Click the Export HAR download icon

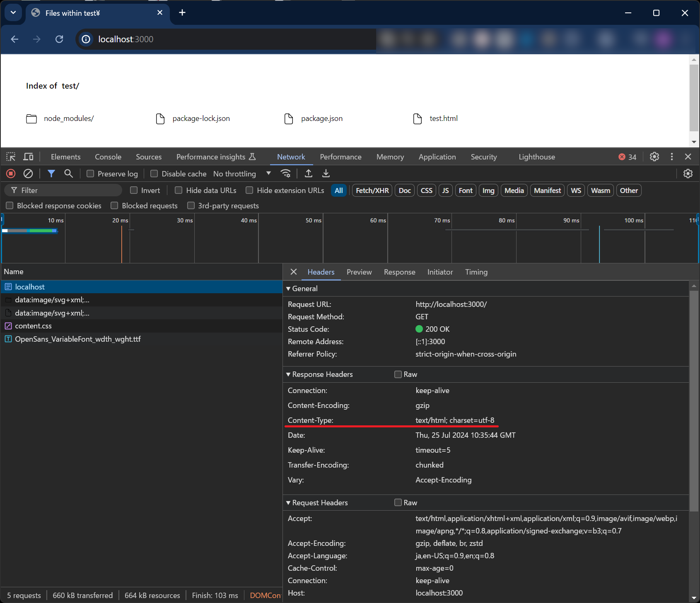tap(326, 174)
